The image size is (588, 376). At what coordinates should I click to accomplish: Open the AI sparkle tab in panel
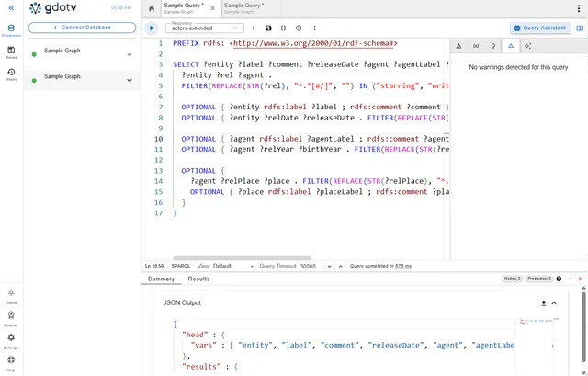pyautogui.click(x=528, y=46)
